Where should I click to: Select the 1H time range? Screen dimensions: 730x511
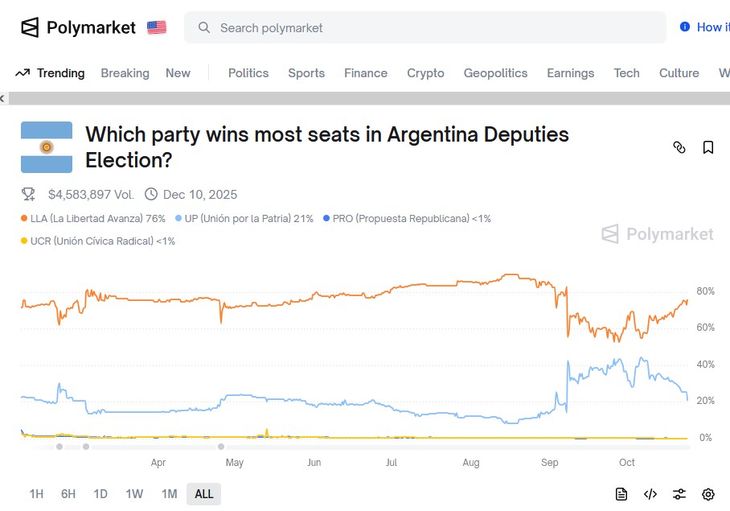[36, 494]
